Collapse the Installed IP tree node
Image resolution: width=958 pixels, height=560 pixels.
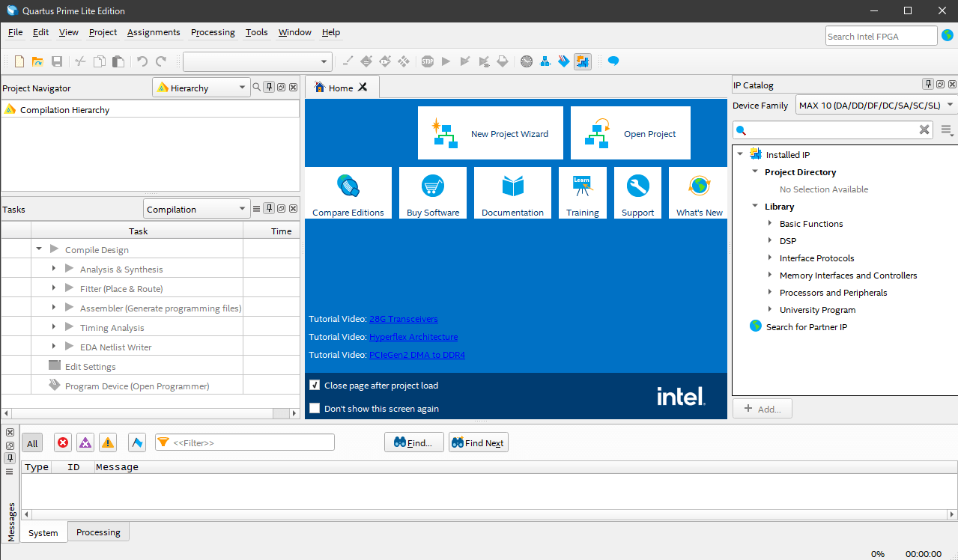(x=740, y=154)
